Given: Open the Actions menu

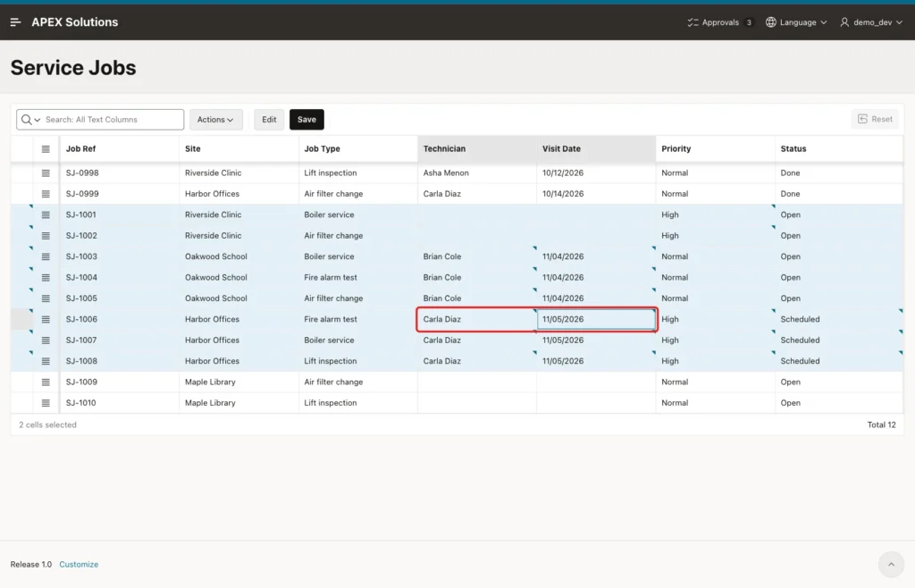Looking at the screenshot, I should pos(215,120).
